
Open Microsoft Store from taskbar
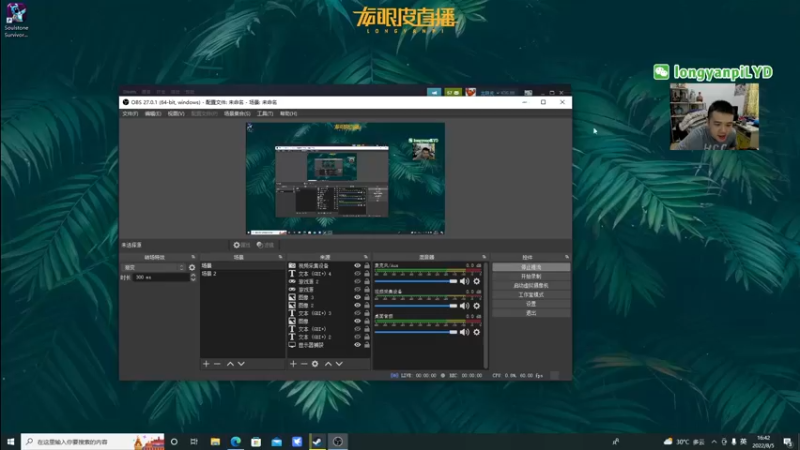pos(256,441)
